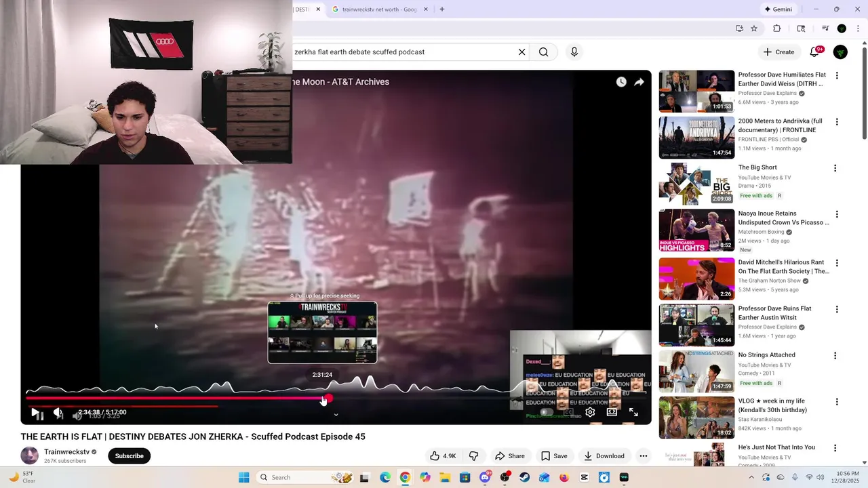
Task: Bookmark this page with the star icon
Action: [754, 28]
